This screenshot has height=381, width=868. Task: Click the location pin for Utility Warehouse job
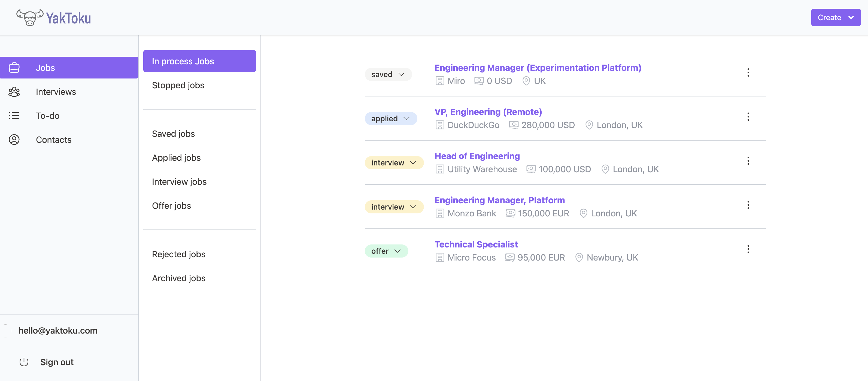click(605, 169)
